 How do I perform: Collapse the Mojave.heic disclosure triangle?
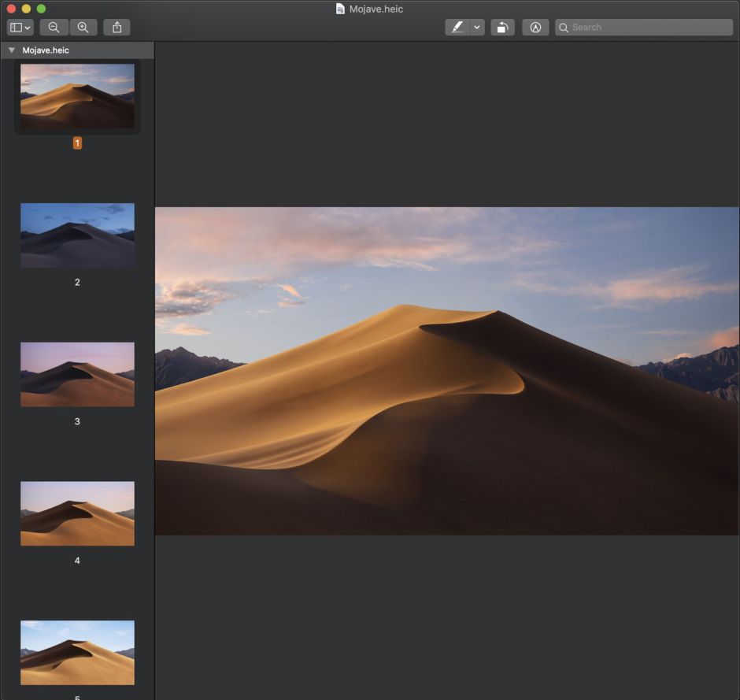[11, 50]
